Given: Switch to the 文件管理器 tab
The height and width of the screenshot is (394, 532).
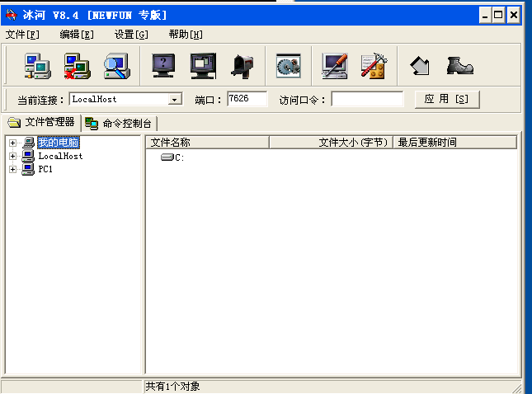Looking at the screenshot, I should (x=41, y=123).
